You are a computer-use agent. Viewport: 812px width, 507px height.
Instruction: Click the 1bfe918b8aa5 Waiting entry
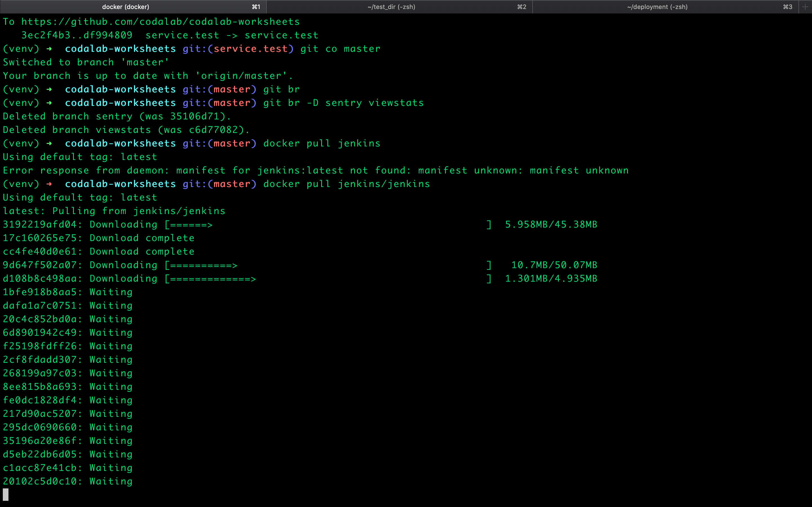point(67,292)
